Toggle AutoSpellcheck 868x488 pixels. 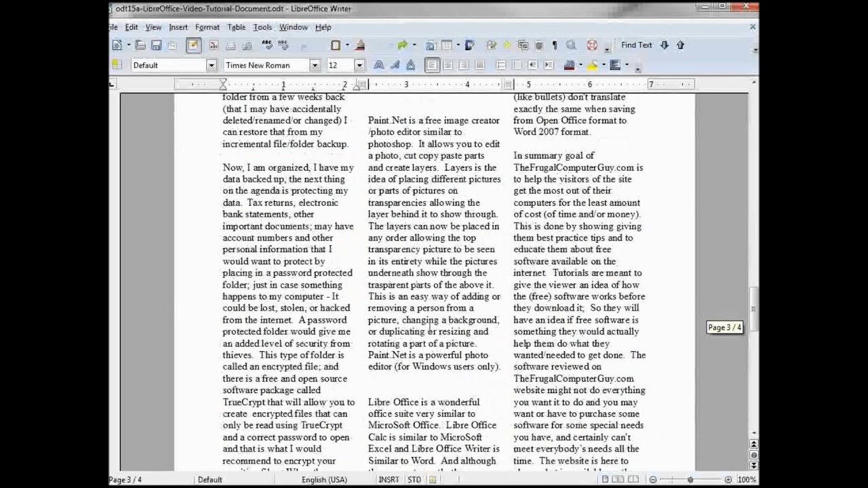(283, 45)
